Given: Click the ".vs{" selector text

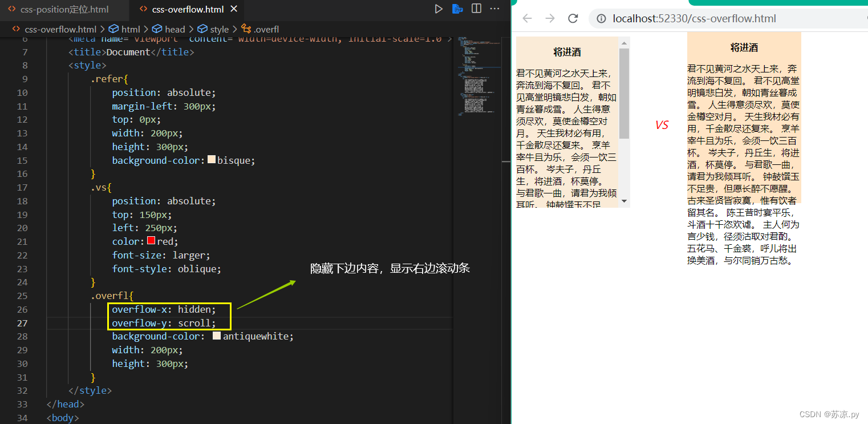Looking at the screenshot, I should pyautogui.click(x=101, y=187).
